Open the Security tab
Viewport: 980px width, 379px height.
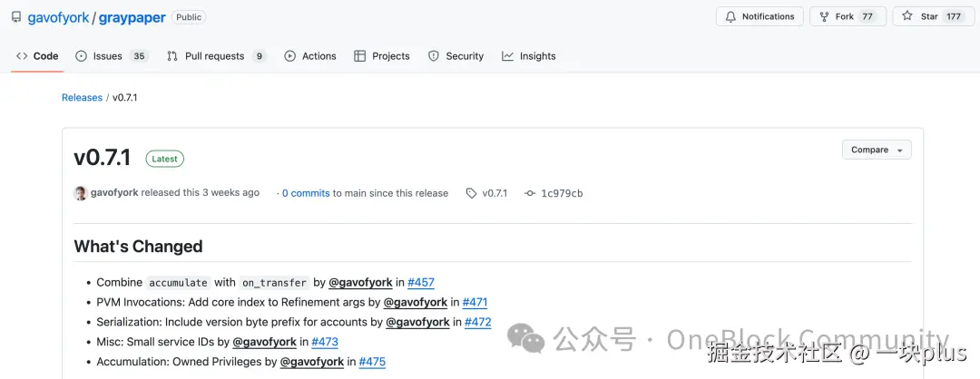(456, 56)
